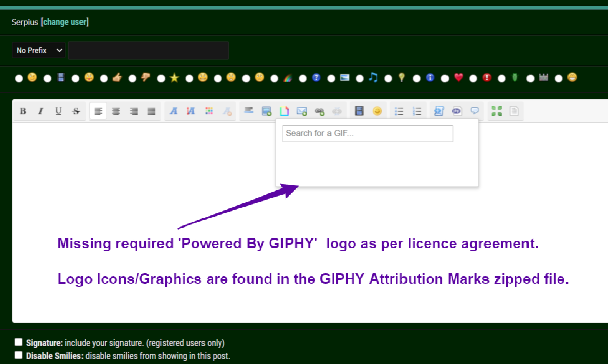Insert a PHP code block

point(457,111)
